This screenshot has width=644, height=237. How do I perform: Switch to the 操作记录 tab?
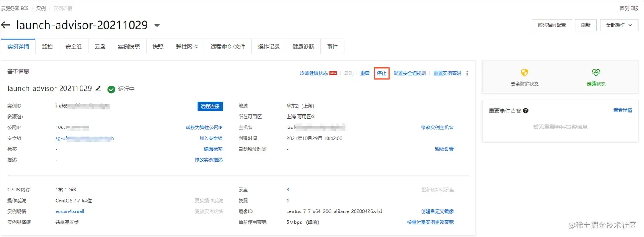pyautogui.click(x=269, y=47)
